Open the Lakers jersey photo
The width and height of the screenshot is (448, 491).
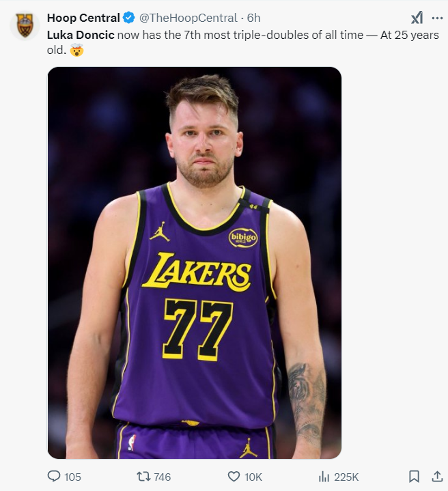coord(194,262)
